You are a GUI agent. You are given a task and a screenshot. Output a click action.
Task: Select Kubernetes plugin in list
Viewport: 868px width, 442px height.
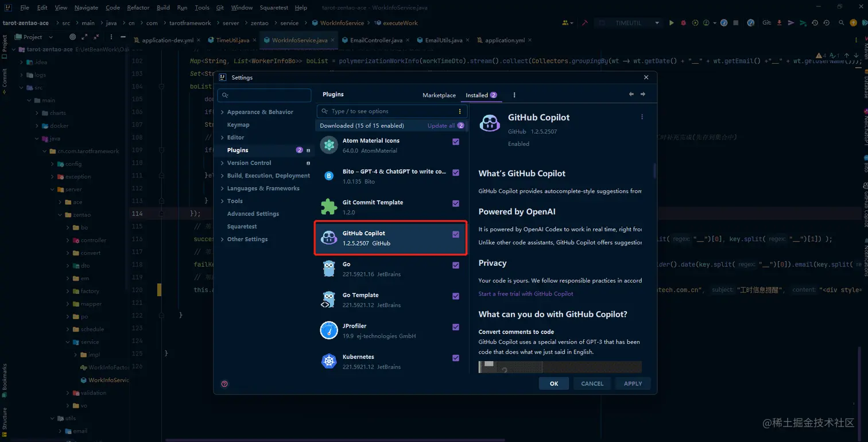coord(390,361)
